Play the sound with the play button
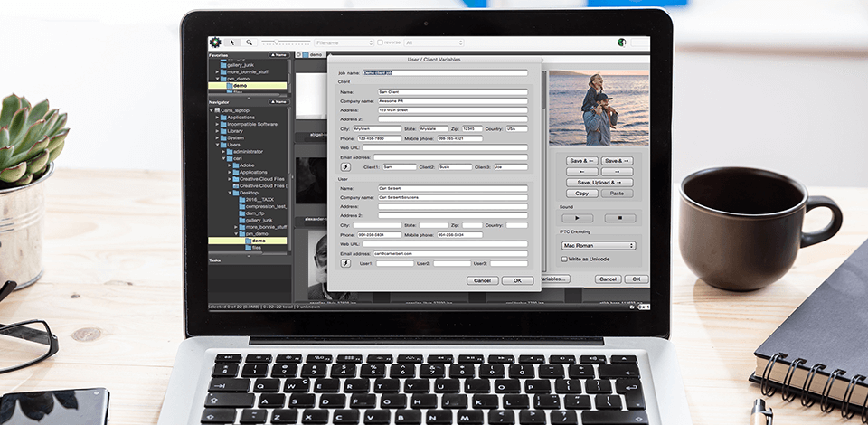868x425 pixels. click(578, 219)
